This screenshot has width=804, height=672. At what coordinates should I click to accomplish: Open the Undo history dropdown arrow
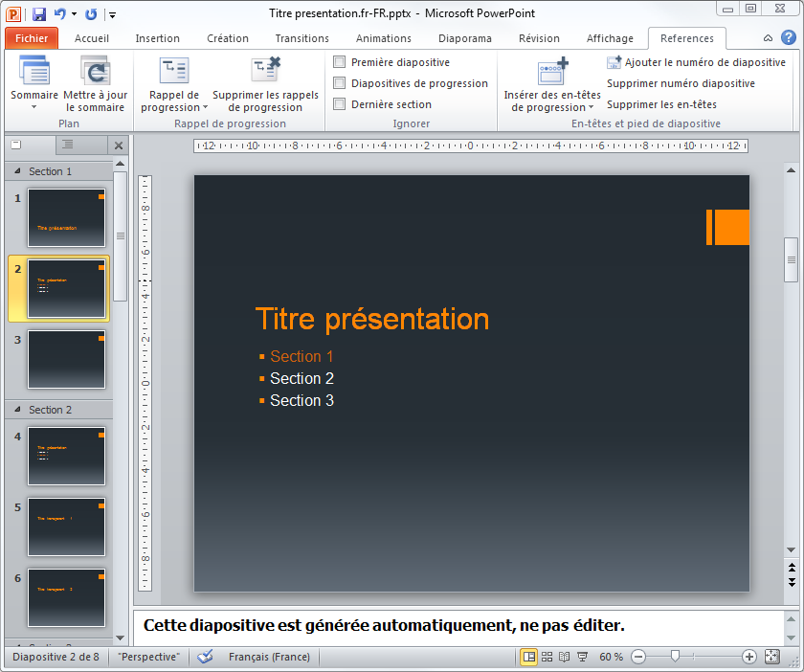(x=75, y=14)
